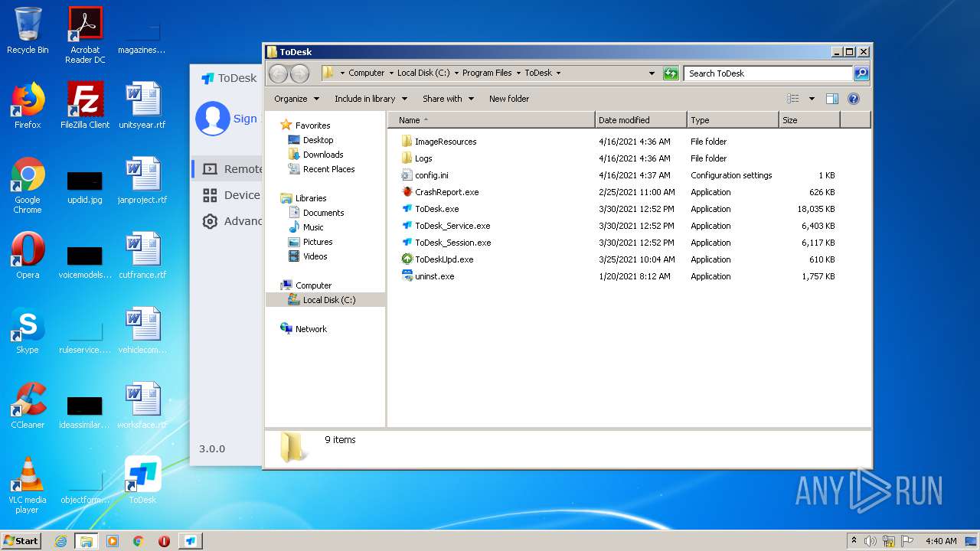Click ToDesk user avatar icon
This screenshot has height=551, width=980.
coord(213,119)
